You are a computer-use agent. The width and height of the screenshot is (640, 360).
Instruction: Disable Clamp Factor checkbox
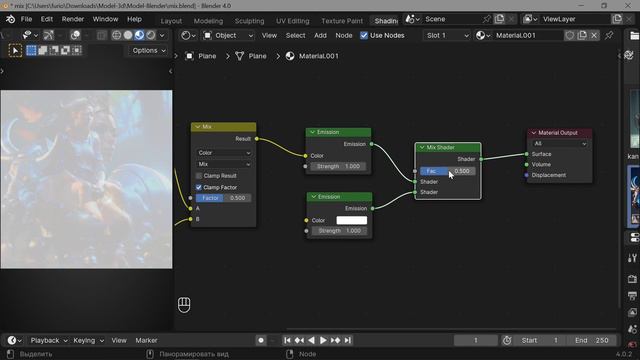point(199,187)
